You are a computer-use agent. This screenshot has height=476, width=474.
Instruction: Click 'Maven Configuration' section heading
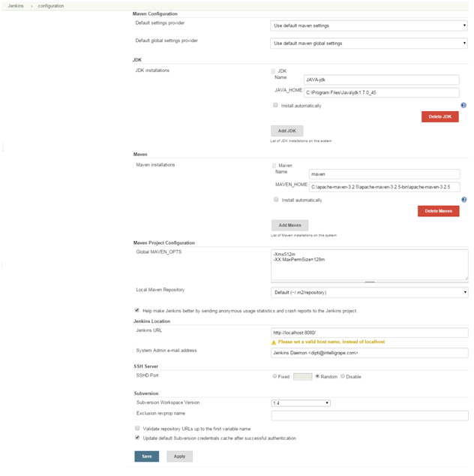tap(155, 14)
